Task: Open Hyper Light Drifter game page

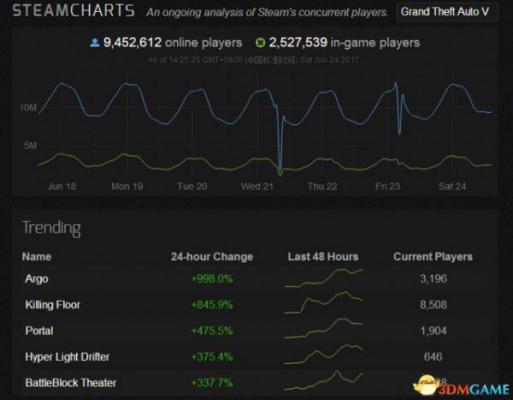Action: tap(67, 357)
